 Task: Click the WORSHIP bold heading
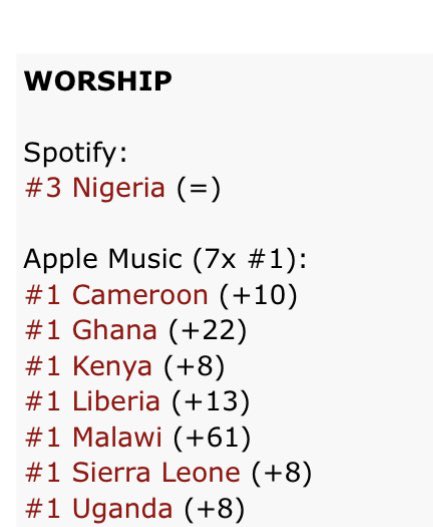tap(98, 81)
